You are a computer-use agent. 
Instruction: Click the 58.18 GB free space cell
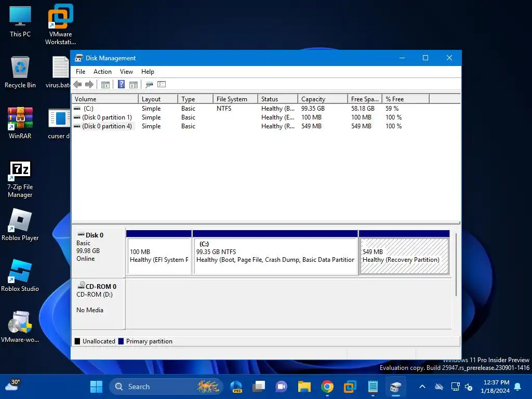coord(363,109)
